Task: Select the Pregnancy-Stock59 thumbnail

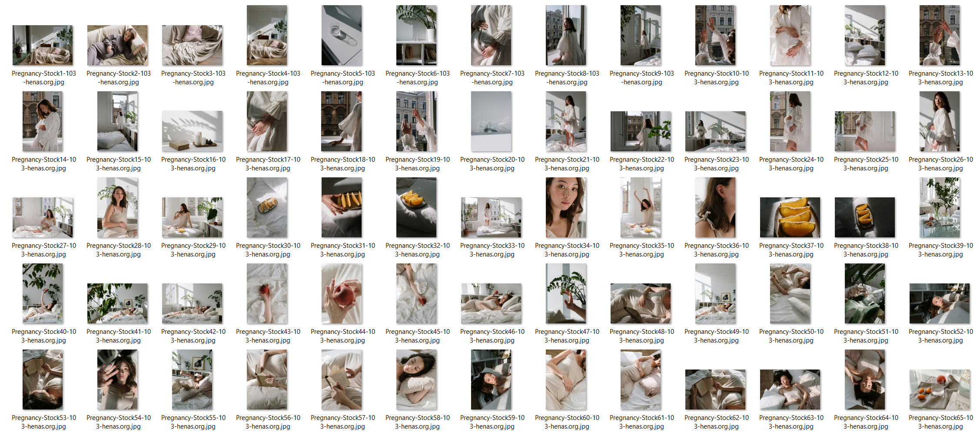Action: click(x=491, y=380)
